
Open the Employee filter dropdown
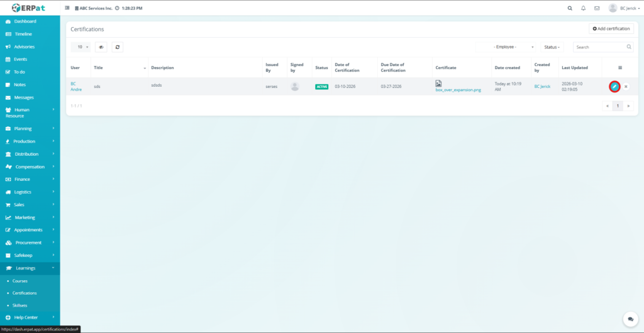pyautogui.click(x=513, y=47)
